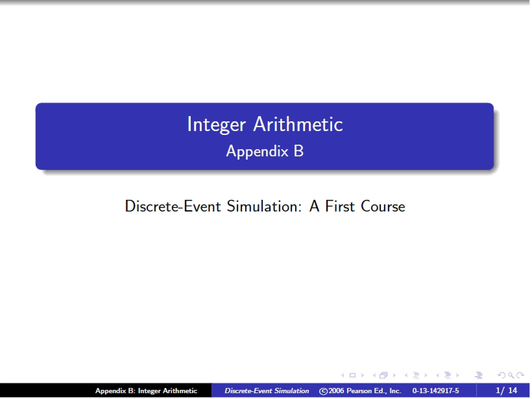Click the '1/ 14' page counter
The image size is (532, 399).
[x=507, y=391]
